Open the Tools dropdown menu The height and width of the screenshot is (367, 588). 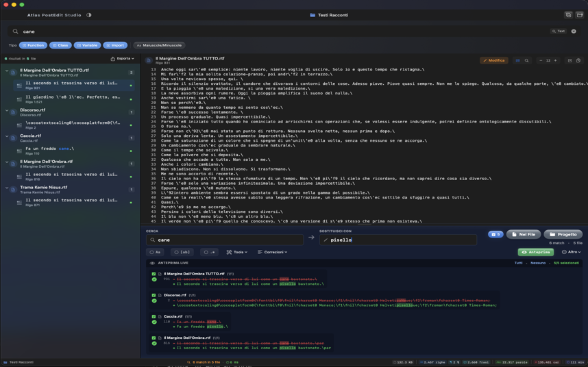pos(237,252)
